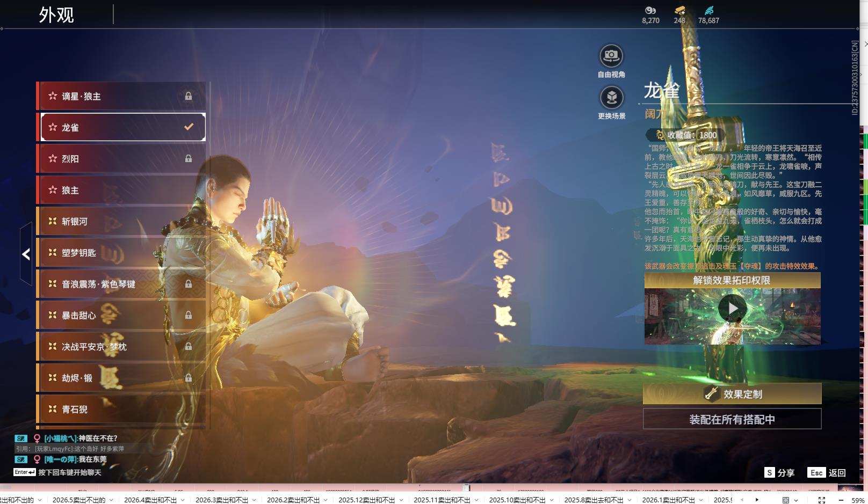868x504 pixels.
Task: Click player name 唯一の萍 in chat
Action: [61, 459]
